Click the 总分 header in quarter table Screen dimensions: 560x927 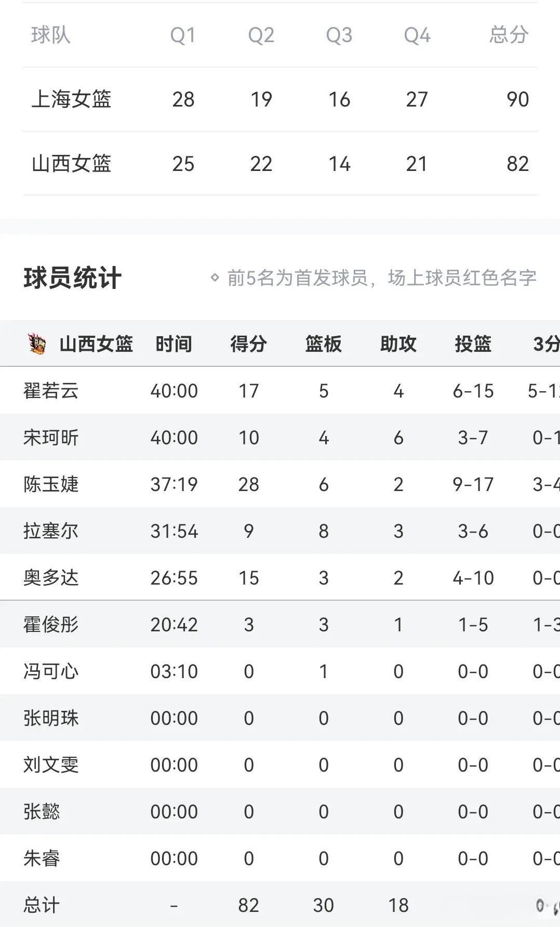click(509, 35)
